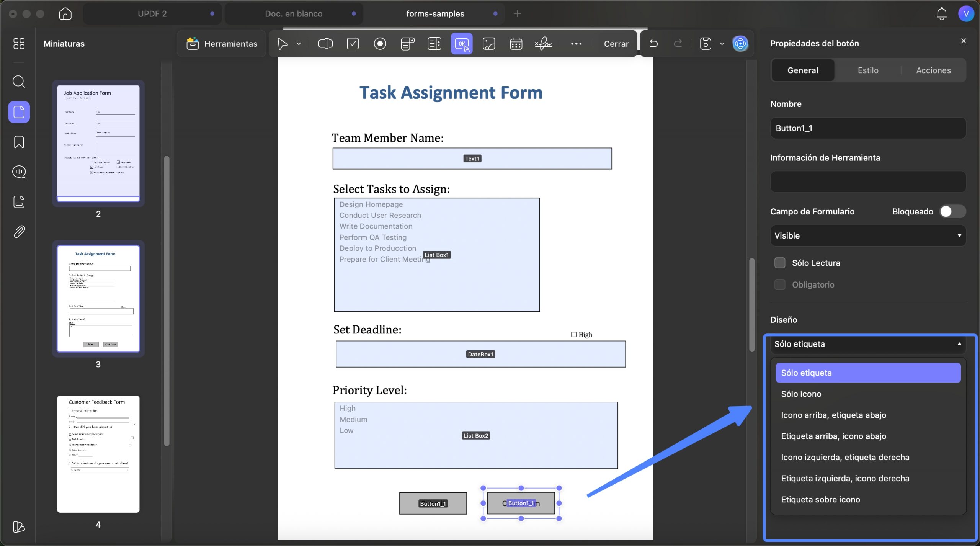Click the undo arrow in toolbar

click(x=653, y=44)
